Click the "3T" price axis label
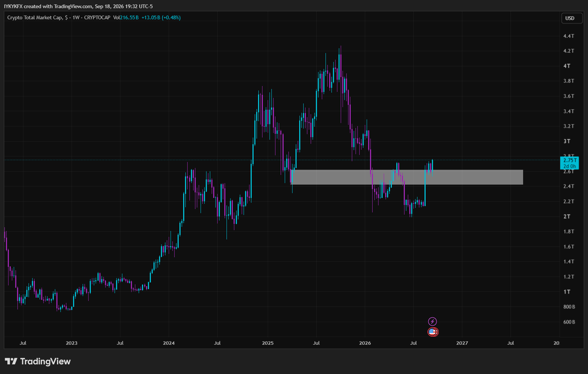This screenshot has width=588, height=374. click(566, 141)
